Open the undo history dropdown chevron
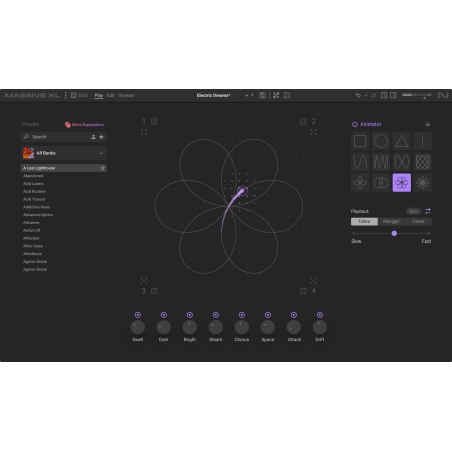The width and height of the screenshot is (452, 452). coord(366,95)
